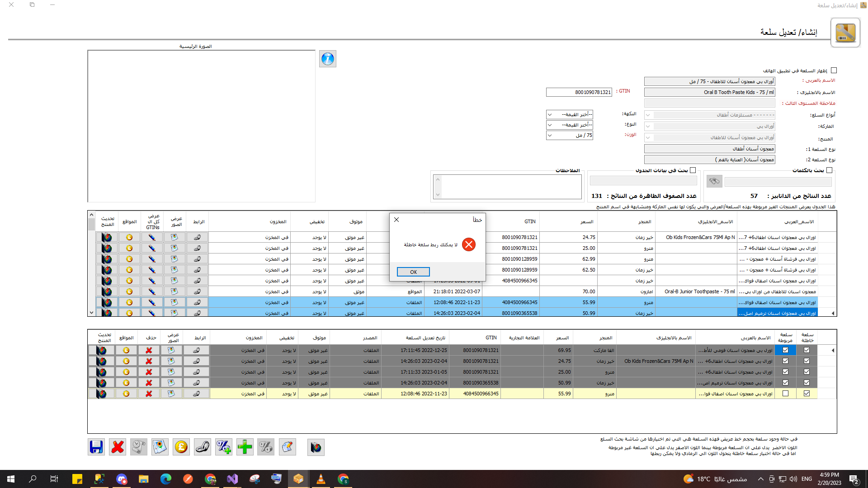Uncheck linked item checkbox in 69.95 row
The image size is (868, 488).
[x=785, y=350]
